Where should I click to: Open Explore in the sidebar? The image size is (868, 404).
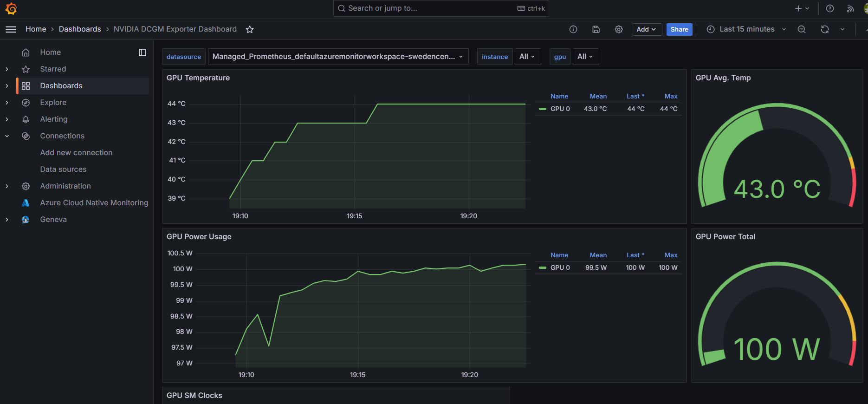pos(53,103)
